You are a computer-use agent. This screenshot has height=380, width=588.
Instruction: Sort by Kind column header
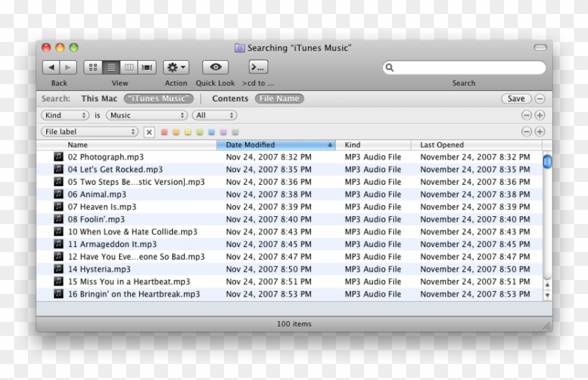coord(373,145)
